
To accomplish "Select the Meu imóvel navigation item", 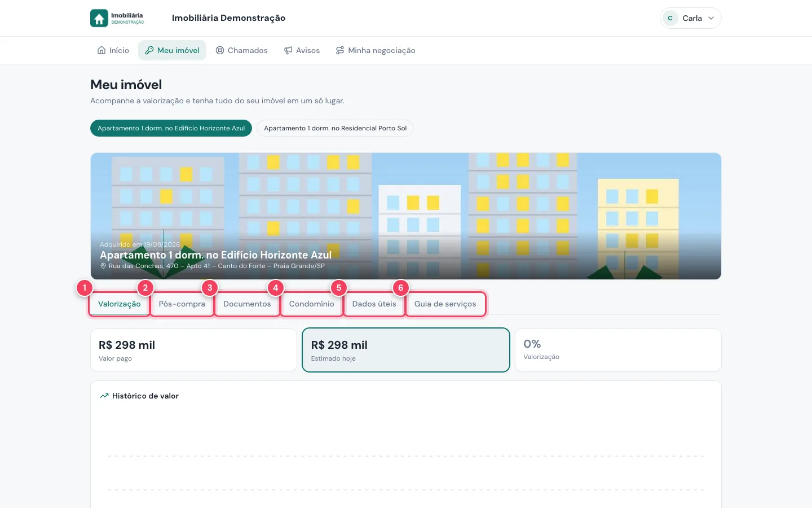I will 173,50.
